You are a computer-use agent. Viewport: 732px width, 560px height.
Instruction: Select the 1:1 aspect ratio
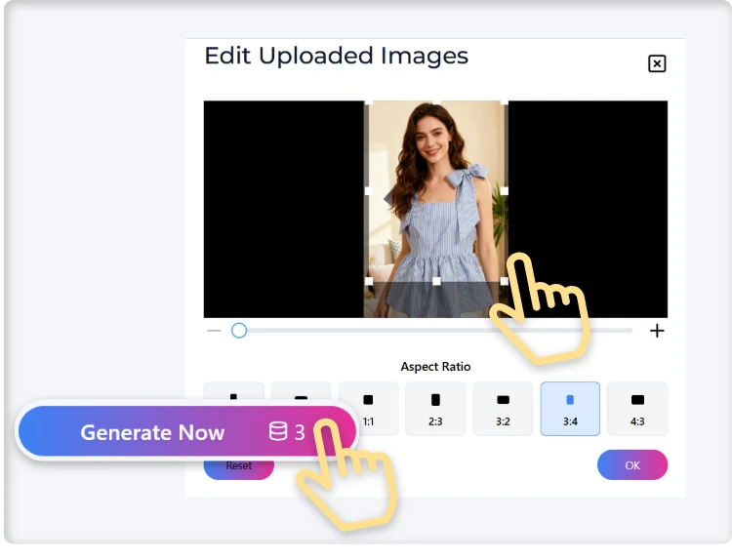368,409
